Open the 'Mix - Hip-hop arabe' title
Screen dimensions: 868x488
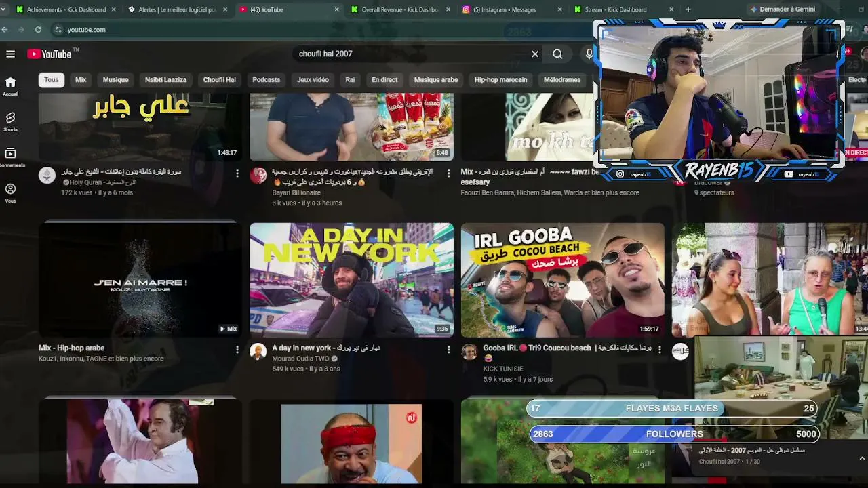point(71,348)
